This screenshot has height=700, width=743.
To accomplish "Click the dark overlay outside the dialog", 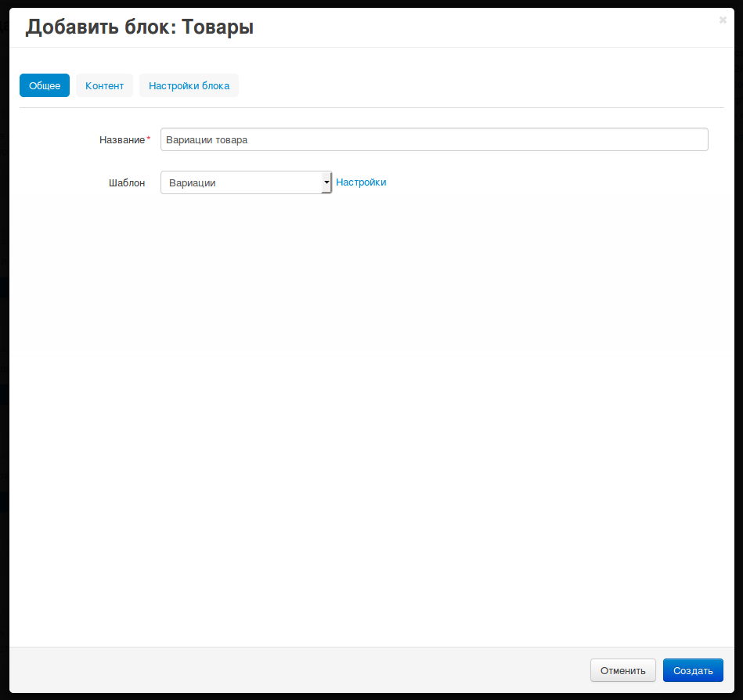I will [4, 352].
